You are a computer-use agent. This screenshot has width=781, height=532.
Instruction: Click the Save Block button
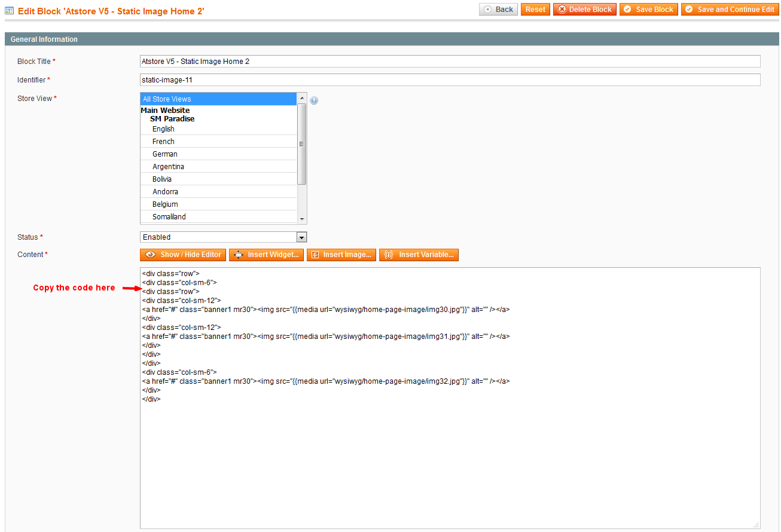(x=648, y=10)
